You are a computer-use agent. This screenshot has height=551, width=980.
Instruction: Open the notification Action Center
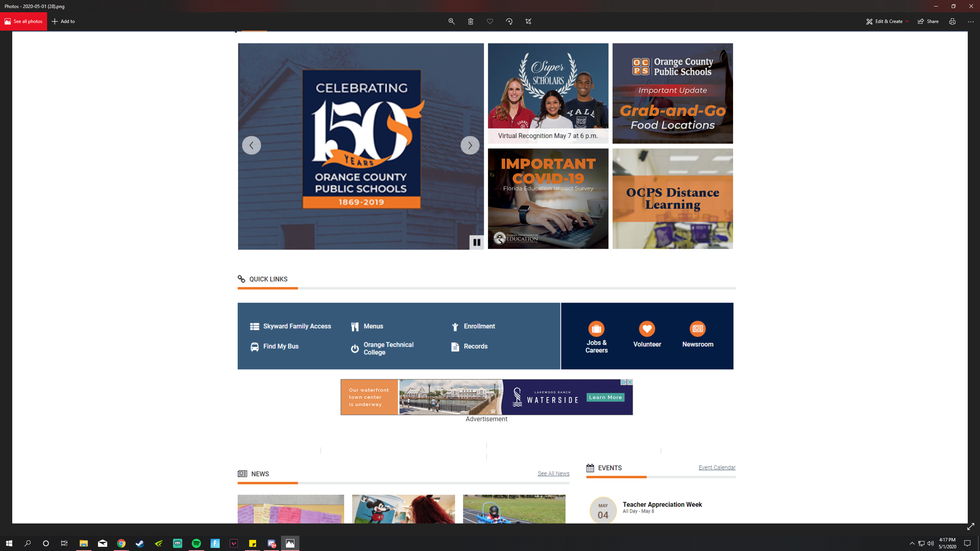967,543
